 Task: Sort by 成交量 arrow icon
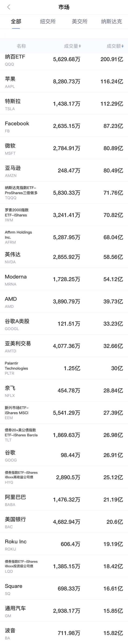[80, 46]
